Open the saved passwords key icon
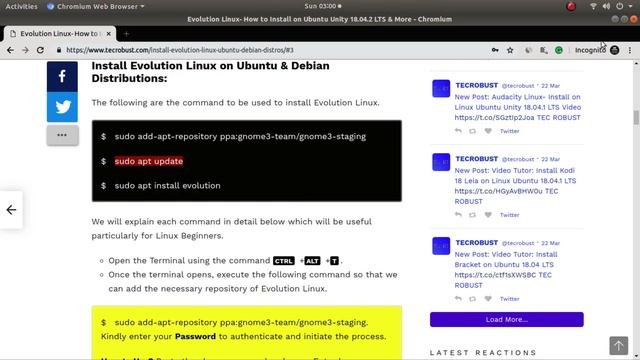This screenshot has width=640, height=360. pos(495,50)
